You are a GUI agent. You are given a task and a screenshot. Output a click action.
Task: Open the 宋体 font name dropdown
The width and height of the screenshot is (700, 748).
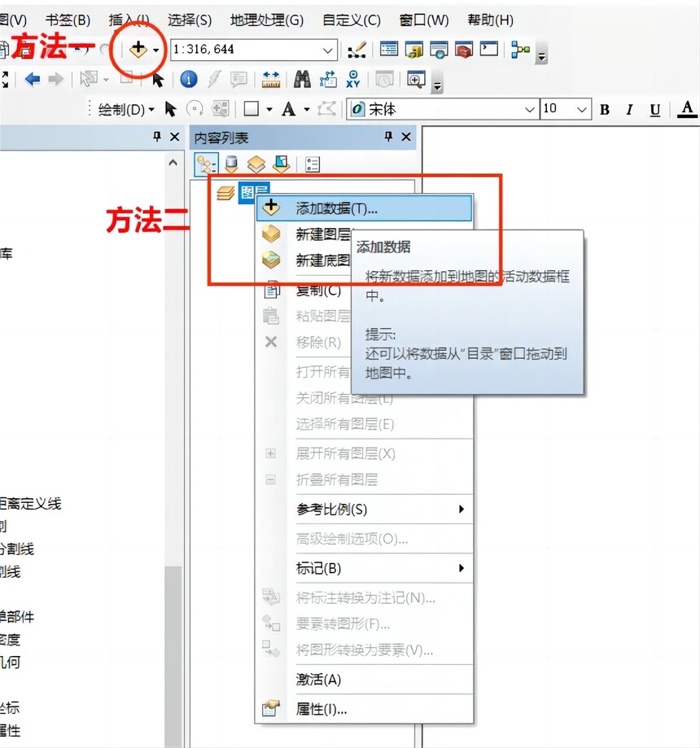[529, 110]
